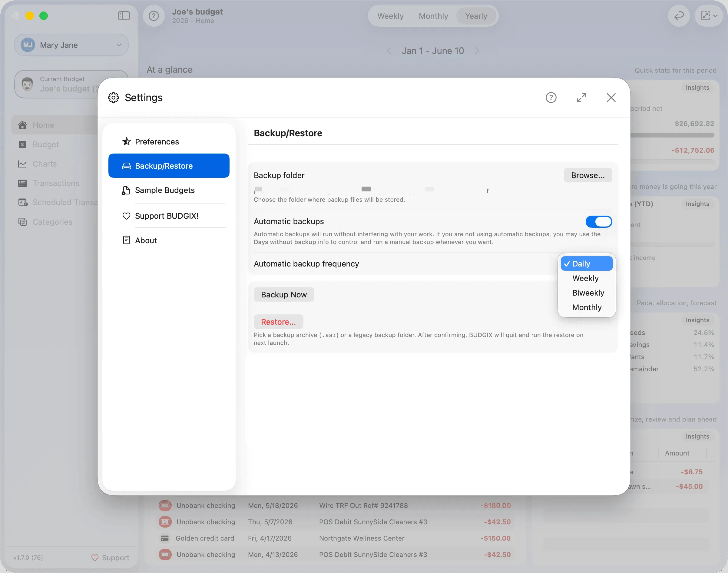
Task: Toggle the Automatic backups switch
Action: pyautogui.click(x=598, y=221)
